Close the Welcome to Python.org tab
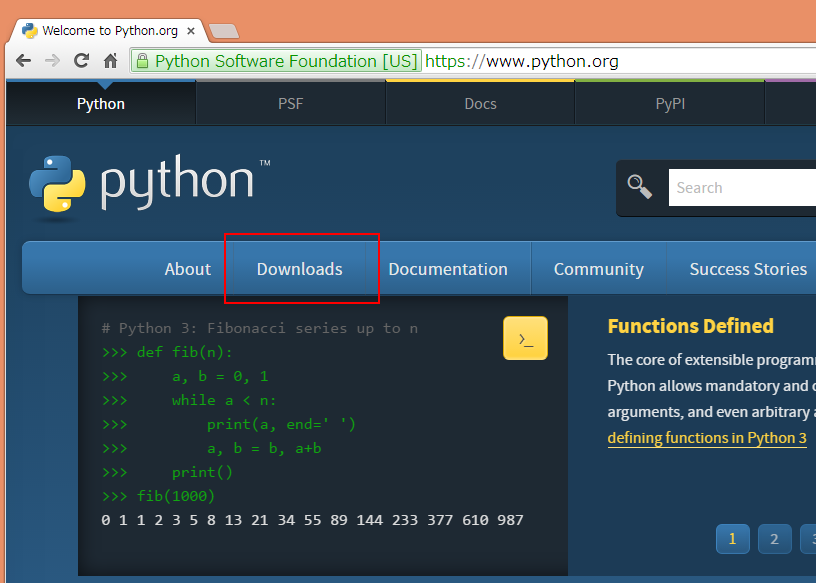 click(x=191, y=31)
